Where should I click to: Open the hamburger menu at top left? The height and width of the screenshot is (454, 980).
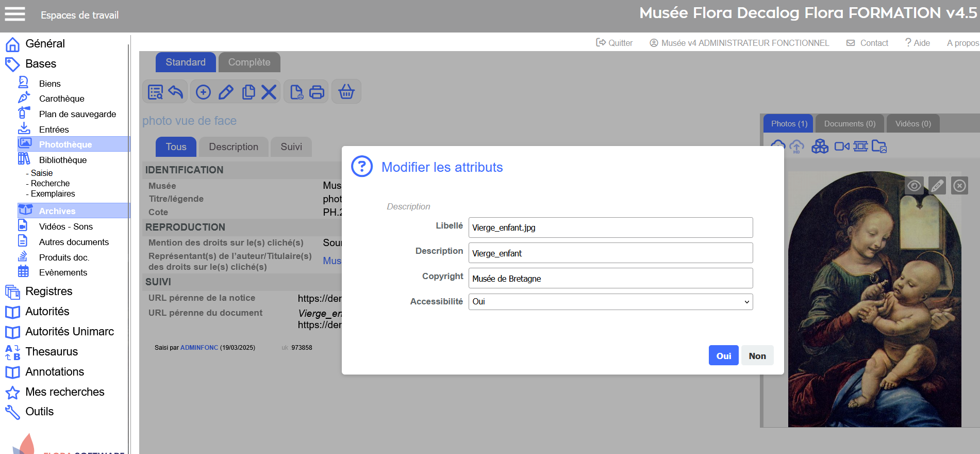(15, 14)
